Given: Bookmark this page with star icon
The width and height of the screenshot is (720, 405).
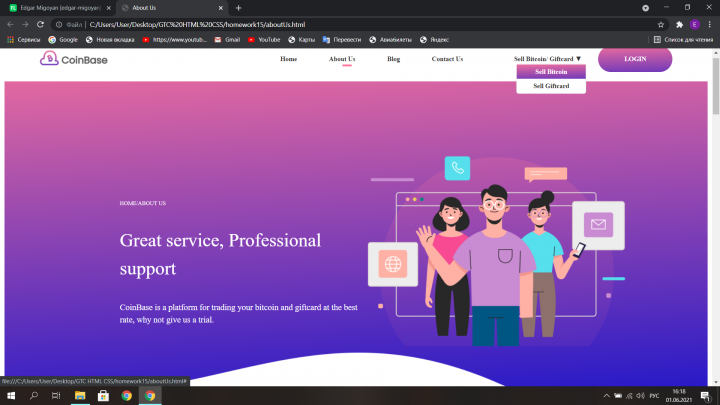Looking at the screenshot, I should (x=661, y=25).
